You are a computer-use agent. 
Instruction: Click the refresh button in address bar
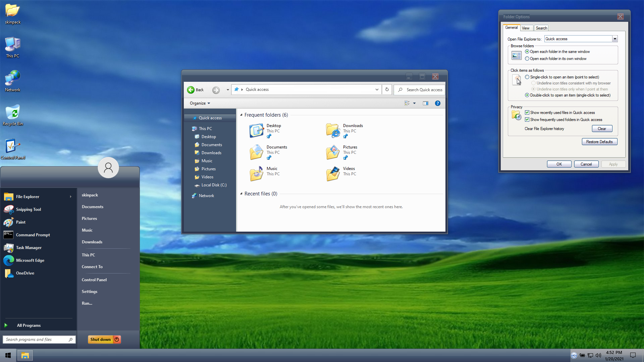coord(387,89)
